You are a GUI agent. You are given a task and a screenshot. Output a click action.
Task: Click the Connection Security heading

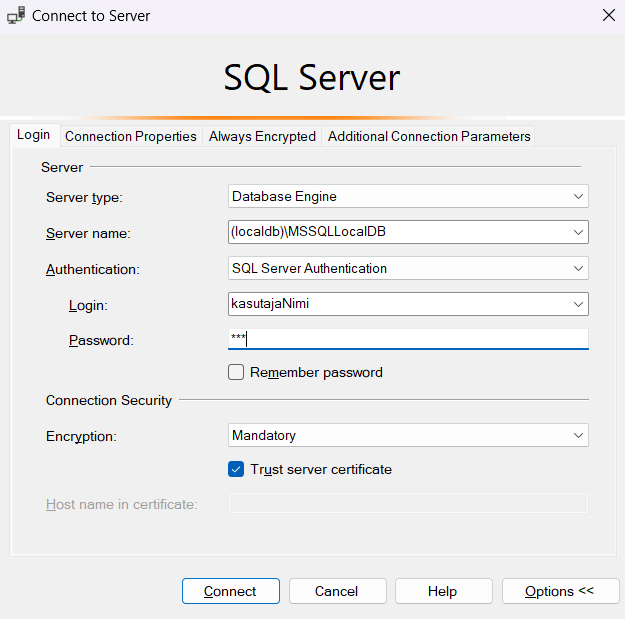[109, 400]
